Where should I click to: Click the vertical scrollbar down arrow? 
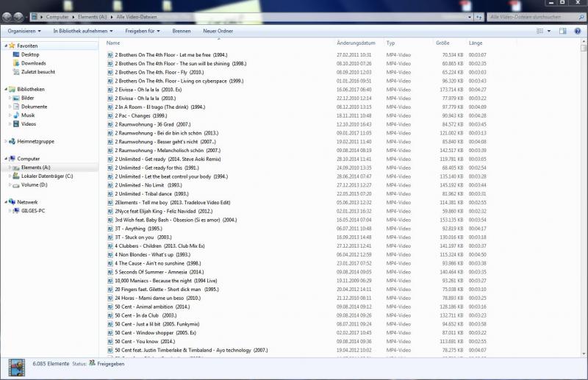584,354
